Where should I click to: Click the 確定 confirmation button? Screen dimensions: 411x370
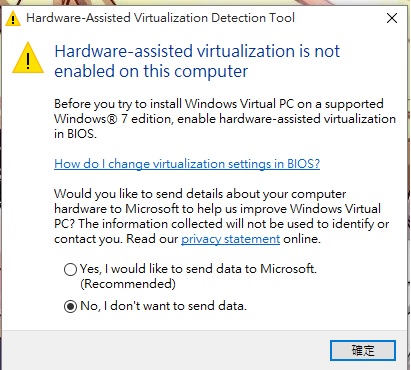363,350
